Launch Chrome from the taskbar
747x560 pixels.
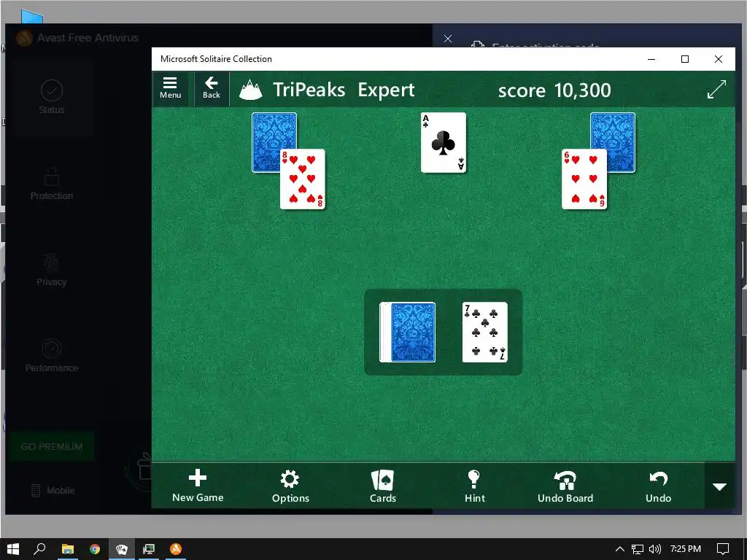[95, 549]
